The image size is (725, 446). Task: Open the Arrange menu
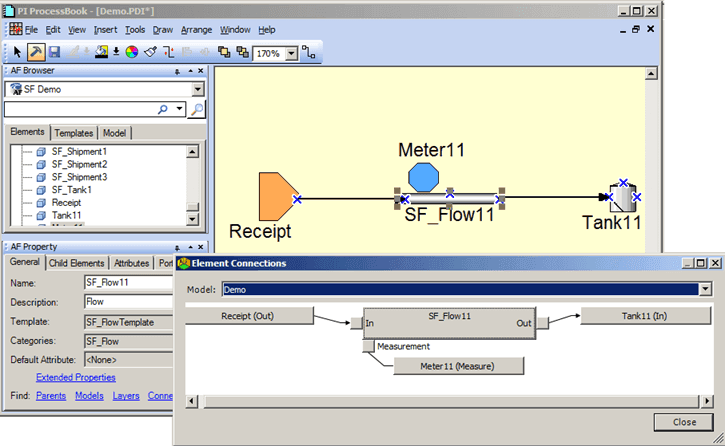(x=197, y=30)
